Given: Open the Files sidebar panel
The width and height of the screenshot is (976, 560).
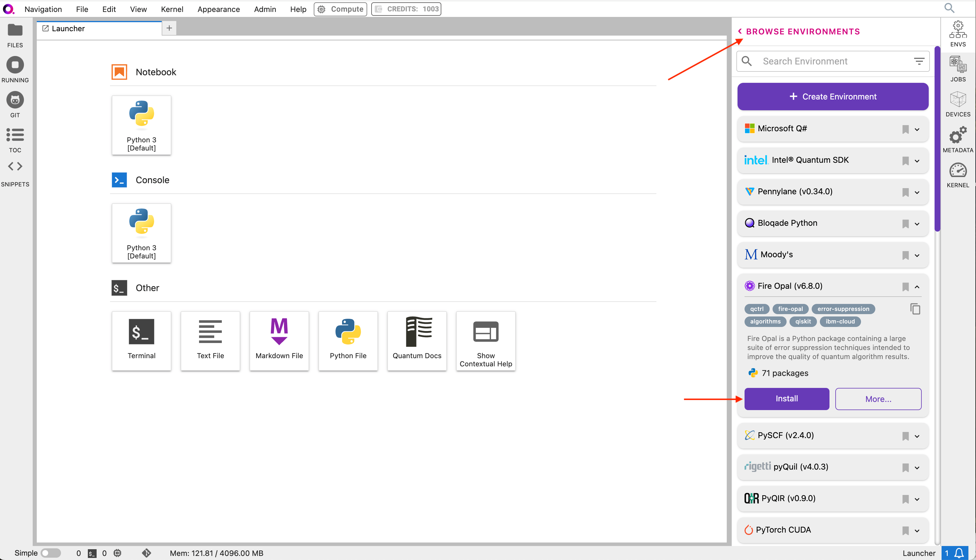Looking at the screenshot, I should pyautogui.click(x=15, y=35).
